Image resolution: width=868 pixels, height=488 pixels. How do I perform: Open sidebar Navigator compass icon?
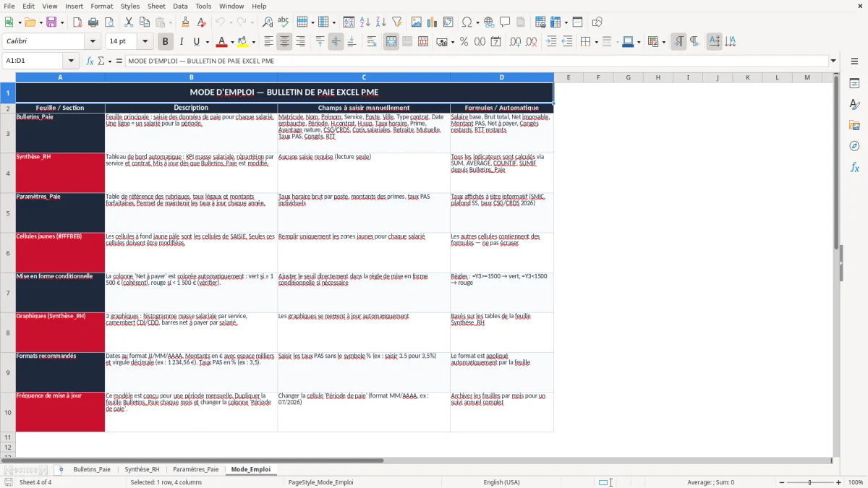(x=854, y=147)
